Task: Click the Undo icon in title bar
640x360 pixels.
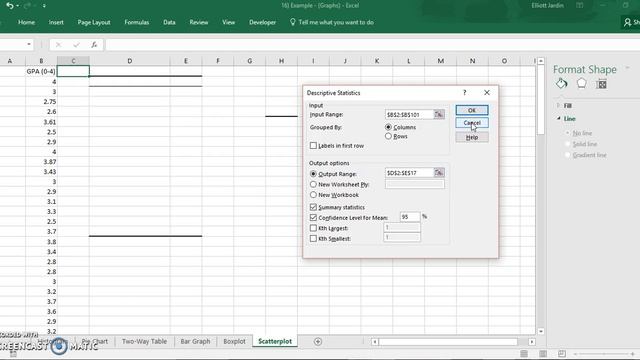Action: [x=10, y=6]
